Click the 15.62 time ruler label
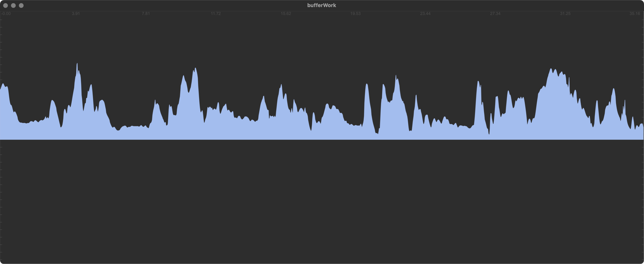Viewport: 644px width, 264px height. pos(286,14)
